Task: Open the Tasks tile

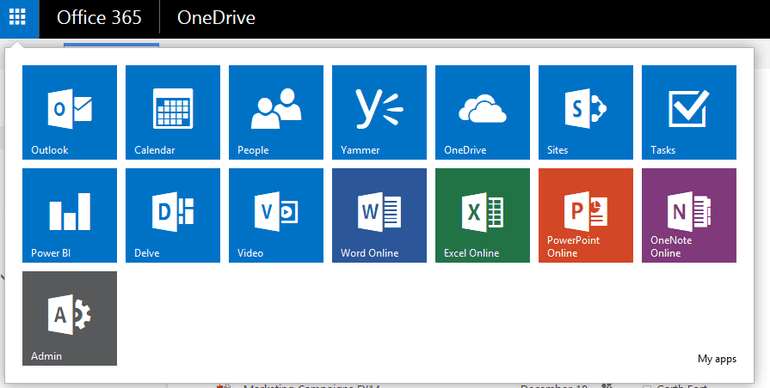Action: coord(689,112)
